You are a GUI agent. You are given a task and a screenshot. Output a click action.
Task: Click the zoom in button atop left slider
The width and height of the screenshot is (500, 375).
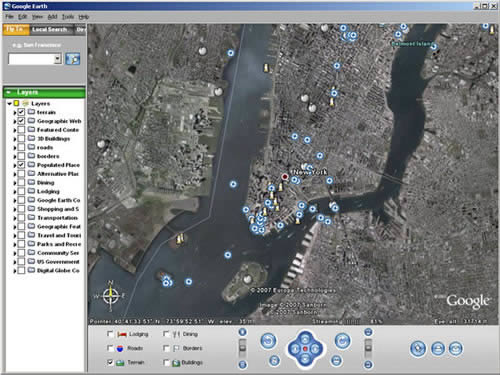pyautogui.click(x=243, y=332)
